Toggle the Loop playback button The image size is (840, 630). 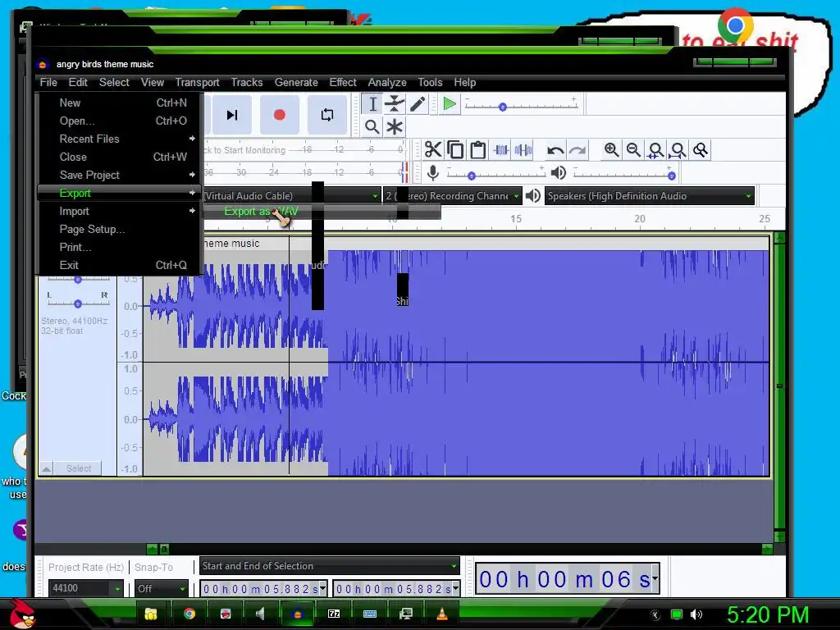[326, 115]
